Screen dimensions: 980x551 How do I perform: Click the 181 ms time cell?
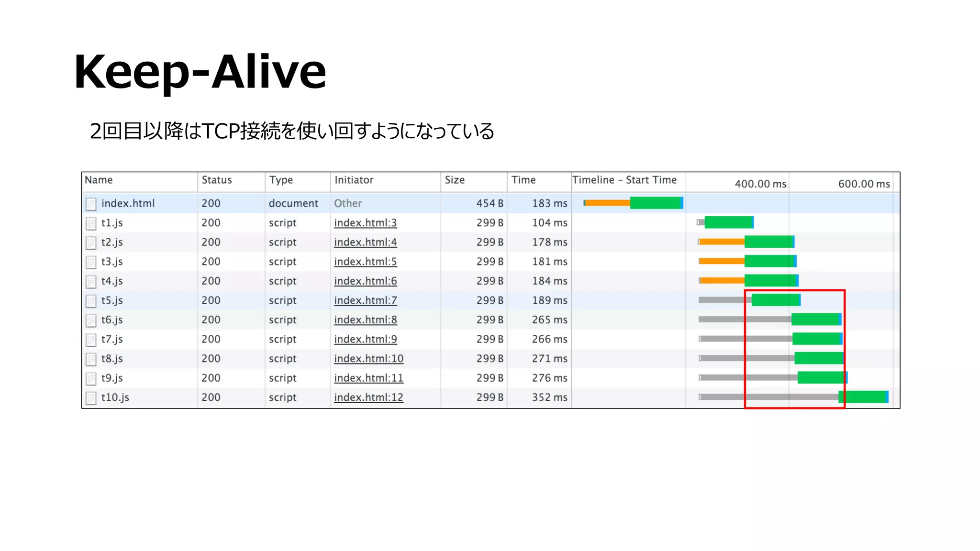point(550,262)
